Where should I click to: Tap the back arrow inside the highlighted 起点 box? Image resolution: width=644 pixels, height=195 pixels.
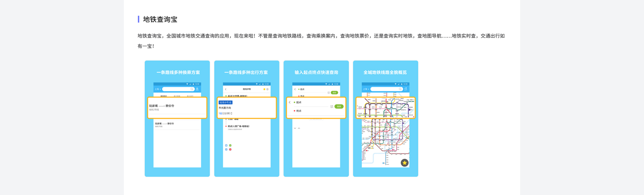click(290, 102)
